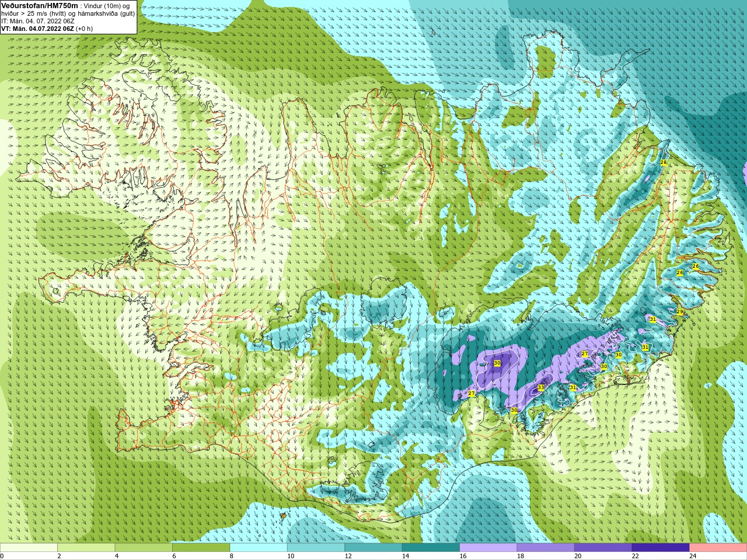
Task: Choose the violet swatch between 20 and 22
Action: [603, 548]
